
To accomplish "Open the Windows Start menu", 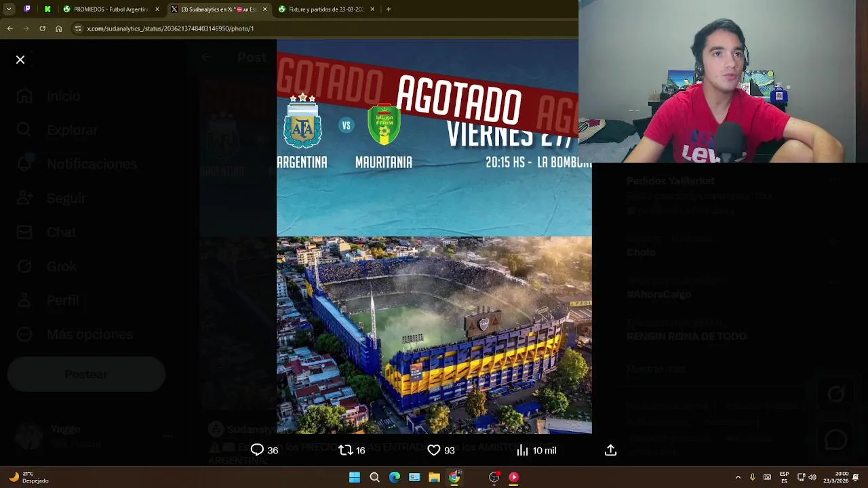I will (355, 477).
